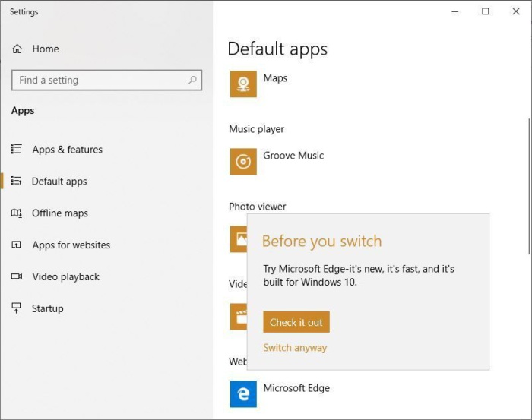Click the vertical scrollbar of Default apps
The image size is (532, 420).
[529, 186]
